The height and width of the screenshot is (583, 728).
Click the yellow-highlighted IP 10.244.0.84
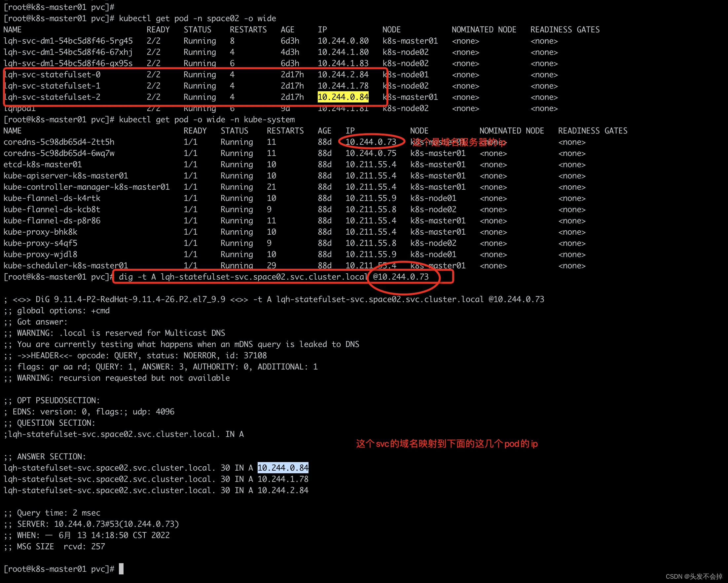343,97
